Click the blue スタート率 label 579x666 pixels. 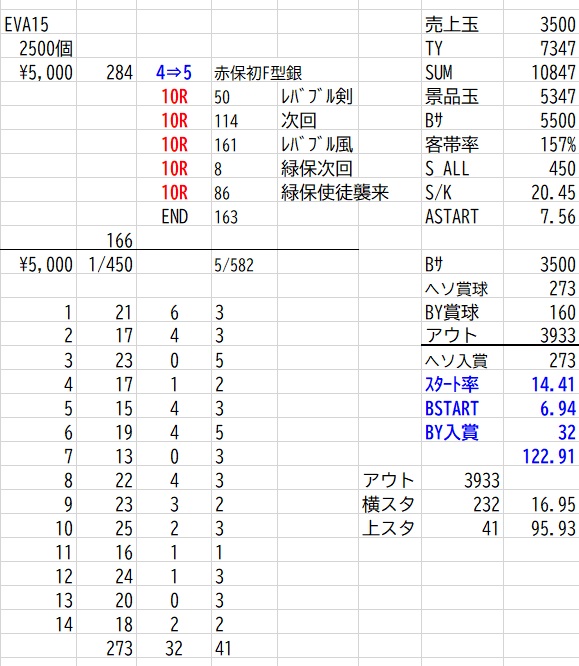[x=452, y=384]
